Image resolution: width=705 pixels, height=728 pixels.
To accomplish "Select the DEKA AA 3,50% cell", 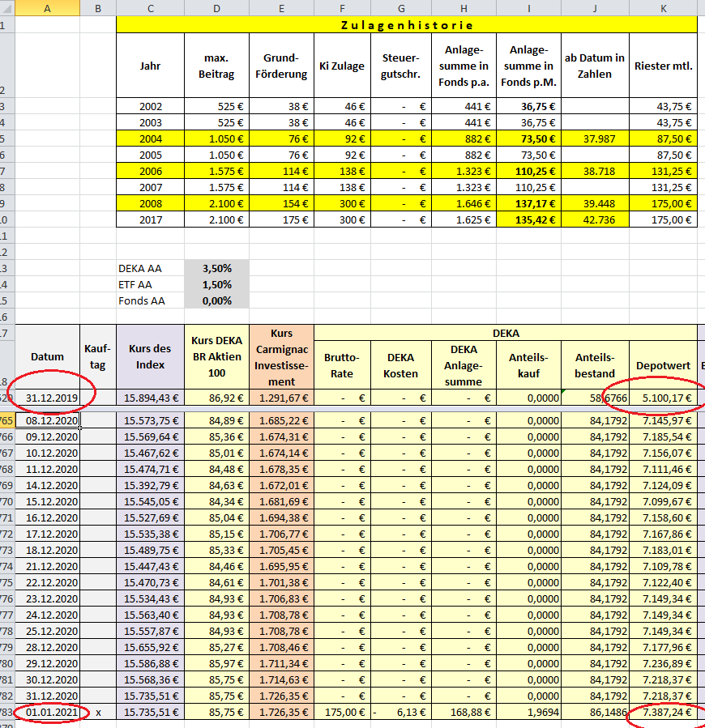I will coord(216,268).
